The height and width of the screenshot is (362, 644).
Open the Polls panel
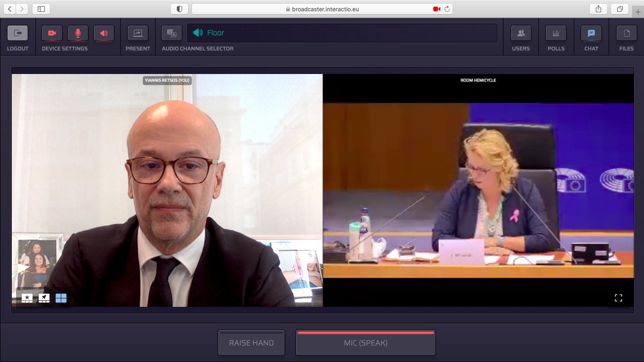pyautogui.click(x=556, y=33)
